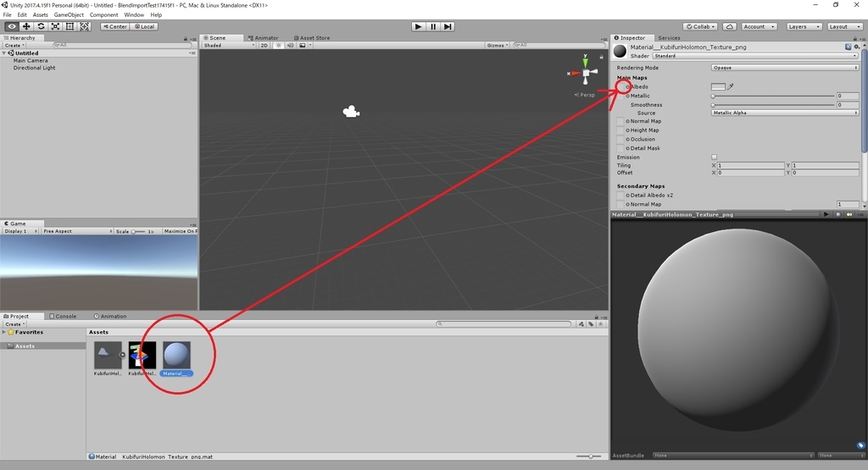Toggle pivot Center mode button

point(115,26)
